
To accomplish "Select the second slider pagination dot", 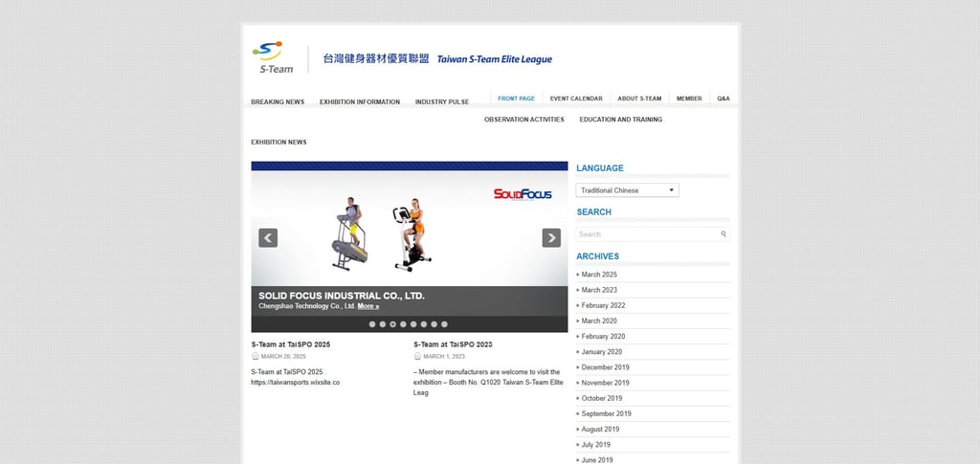I will (x=383, y=324).
